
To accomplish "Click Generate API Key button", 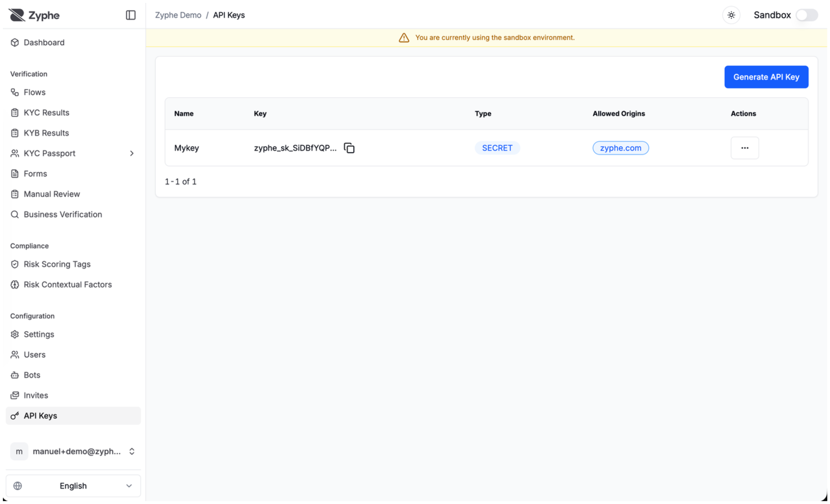I will 766,77.
